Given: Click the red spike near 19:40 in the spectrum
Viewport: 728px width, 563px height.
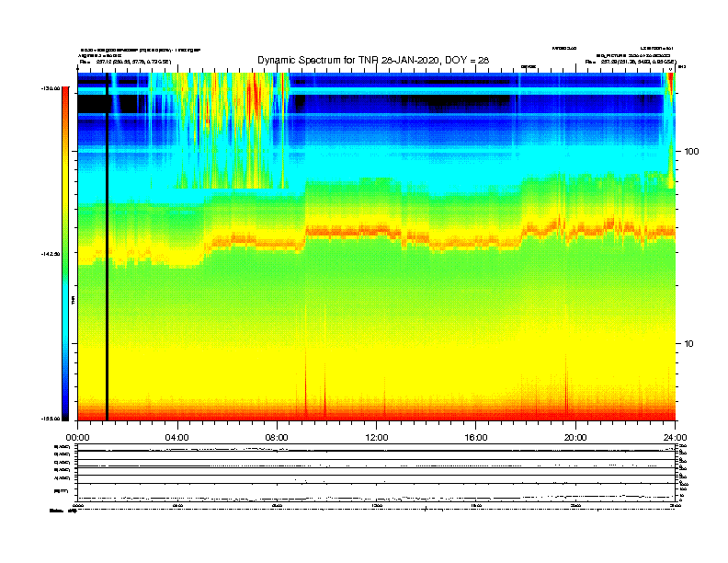Looking at the screenshot, I should point(566,385).
